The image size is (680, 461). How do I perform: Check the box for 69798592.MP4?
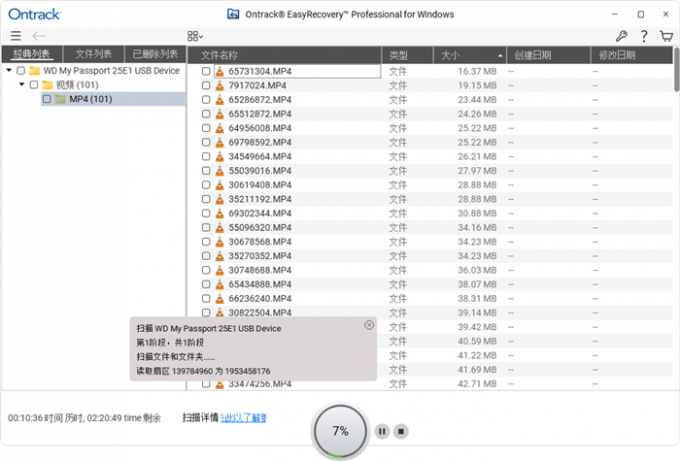(x=206, y=142)
